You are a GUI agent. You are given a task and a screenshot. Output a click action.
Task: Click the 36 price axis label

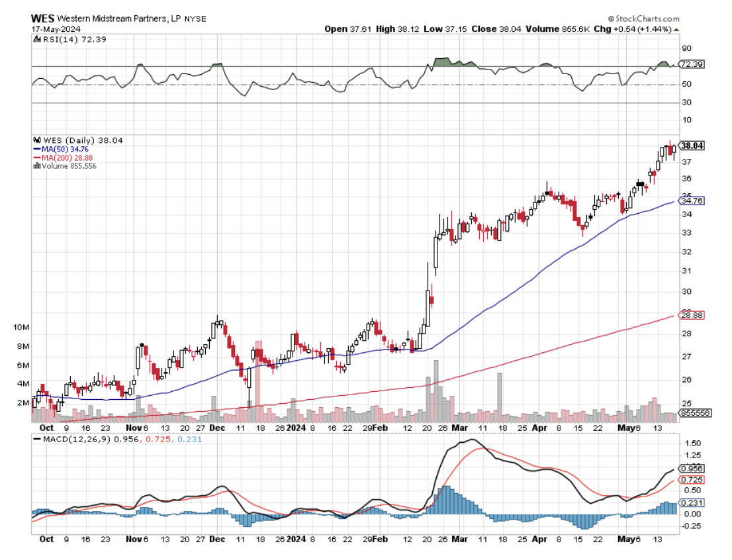687,179
